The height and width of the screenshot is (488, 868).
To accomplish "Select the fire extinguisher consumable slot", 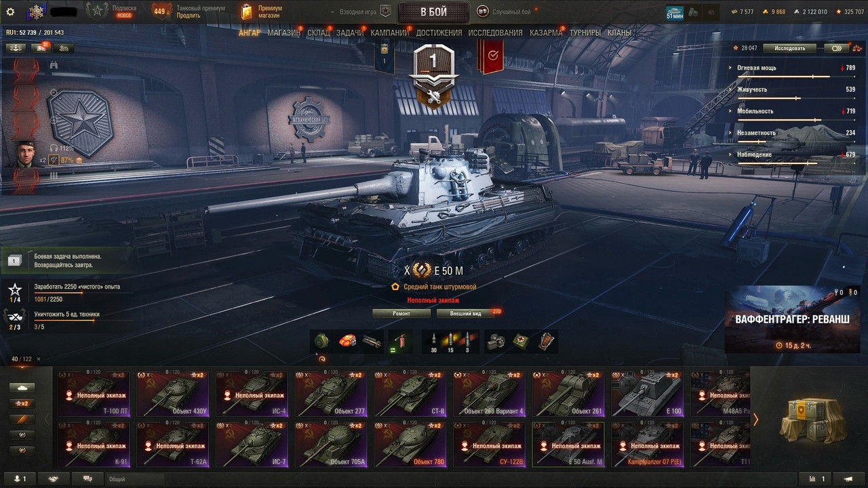I will [400, 341].
